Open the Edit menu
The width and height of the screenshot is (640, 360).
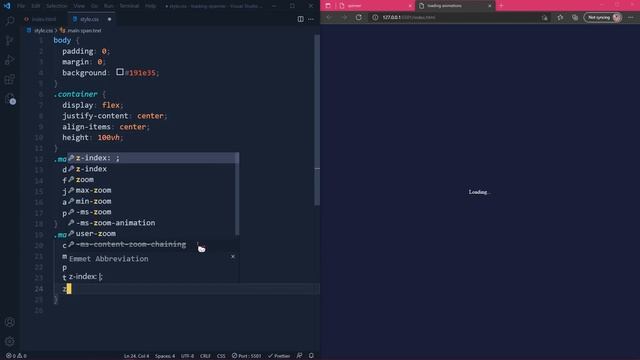tap(36, 6)
